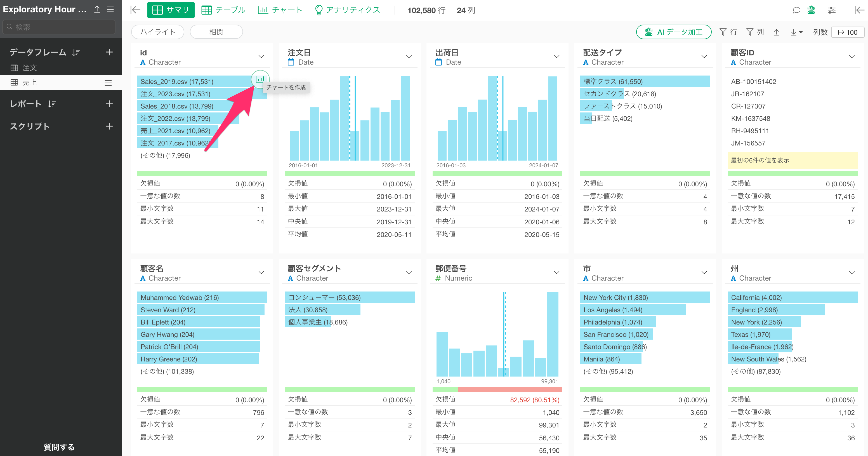Open the settings sliders icon in top bar
868x456 pixels.
coord(831,10)
